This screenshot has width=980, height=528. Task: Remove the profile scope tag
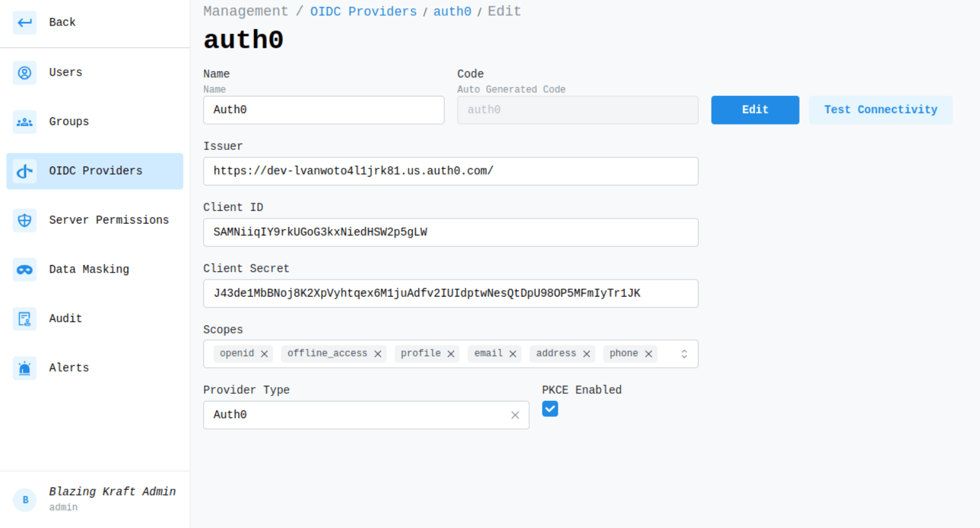(x=451, y=354)
